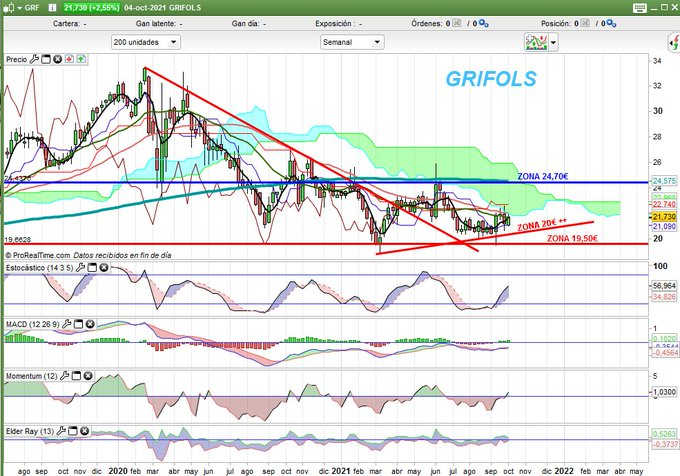The height and width of the screenshot is (476, 680).
Task: Maximize the Elder Ray panel
Action: coord(73,431)
